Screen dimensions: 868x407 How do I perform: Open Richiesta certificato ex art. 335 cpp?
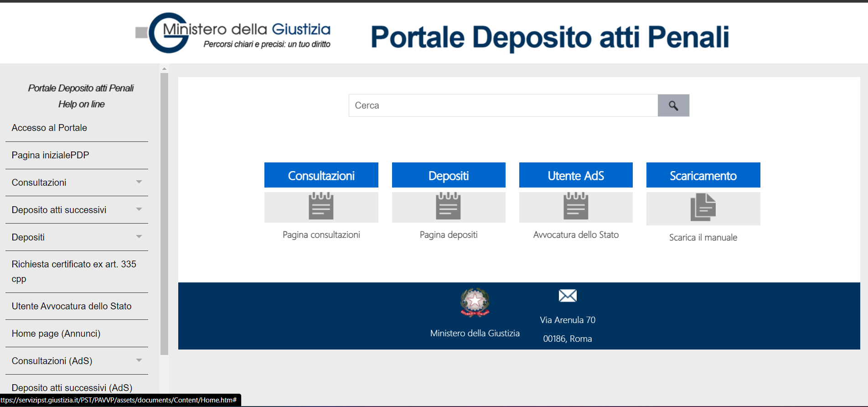[74, 271]
